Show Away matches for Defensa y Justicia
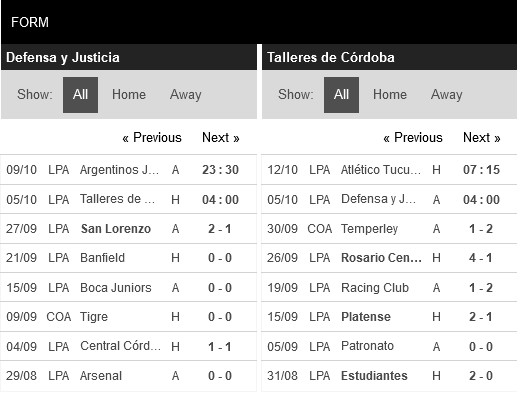The image size is (517, 401). (x=186, y=95)
